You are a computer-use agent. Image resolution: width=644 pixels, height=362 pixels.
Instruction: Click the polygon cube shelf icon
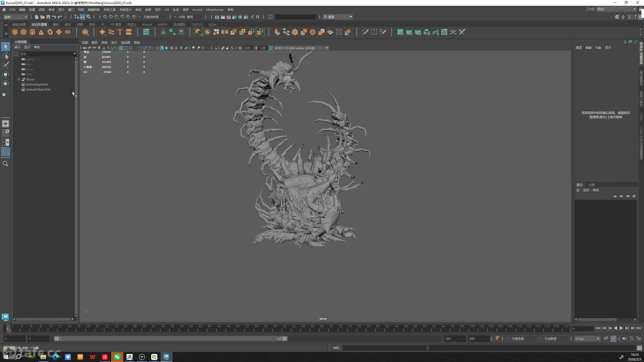coord(24,32)
